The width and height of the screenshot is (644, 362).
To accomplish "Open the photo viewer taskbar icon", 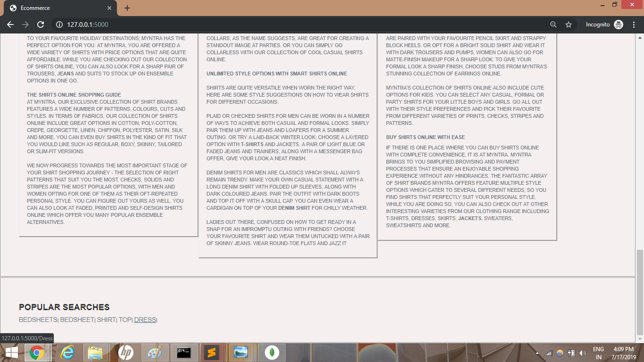I will tap(241, 353).
